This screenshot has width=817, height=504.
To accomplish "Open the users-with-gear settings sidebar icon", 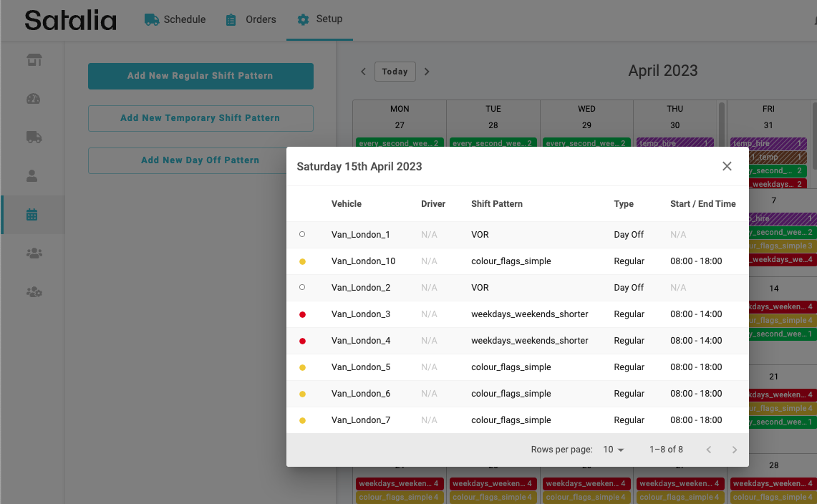I will (x=34, y=291).
